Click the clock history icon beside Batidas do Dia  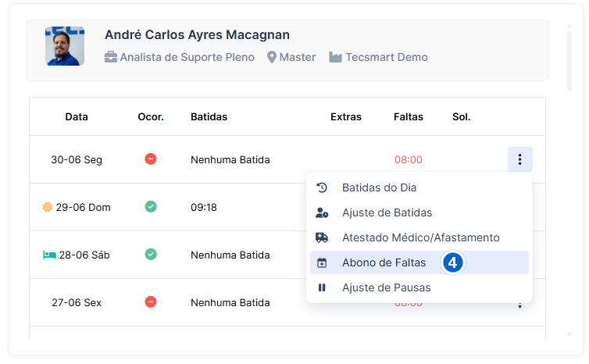322,187
